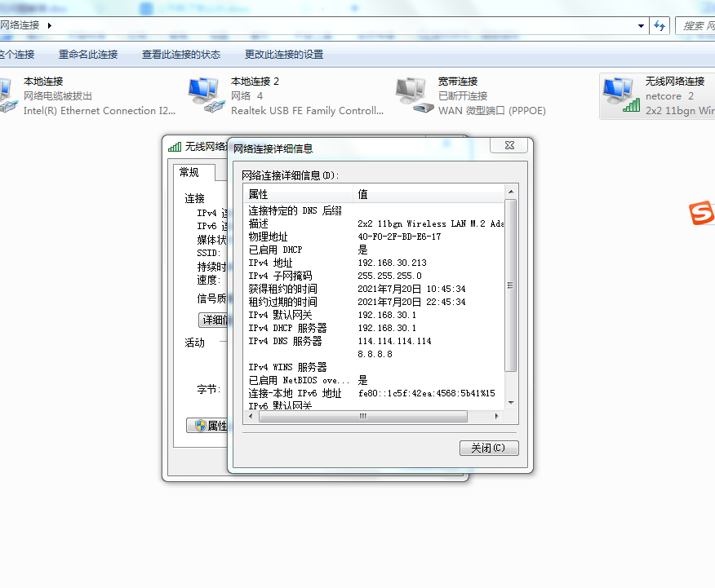
Task: Click the 值 column header
Action: click(429, 194)
